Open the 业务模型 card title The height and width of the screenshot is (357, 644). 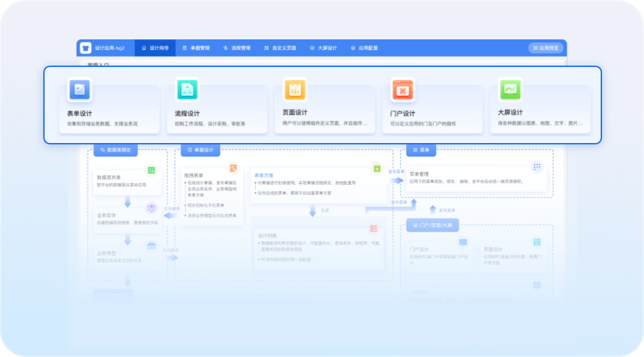(106, 253)
